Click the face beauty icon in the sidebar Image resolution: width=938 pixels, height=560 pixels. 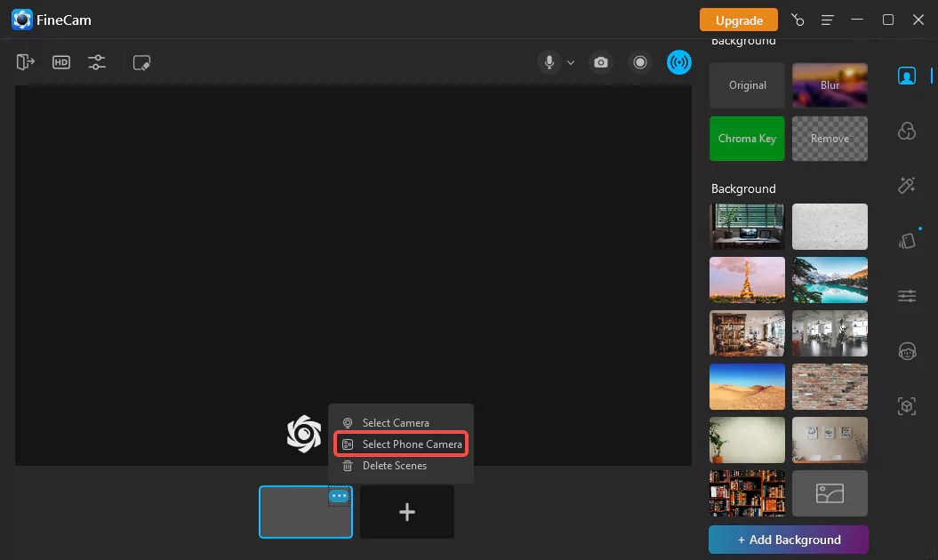click(x=906, y=350)
